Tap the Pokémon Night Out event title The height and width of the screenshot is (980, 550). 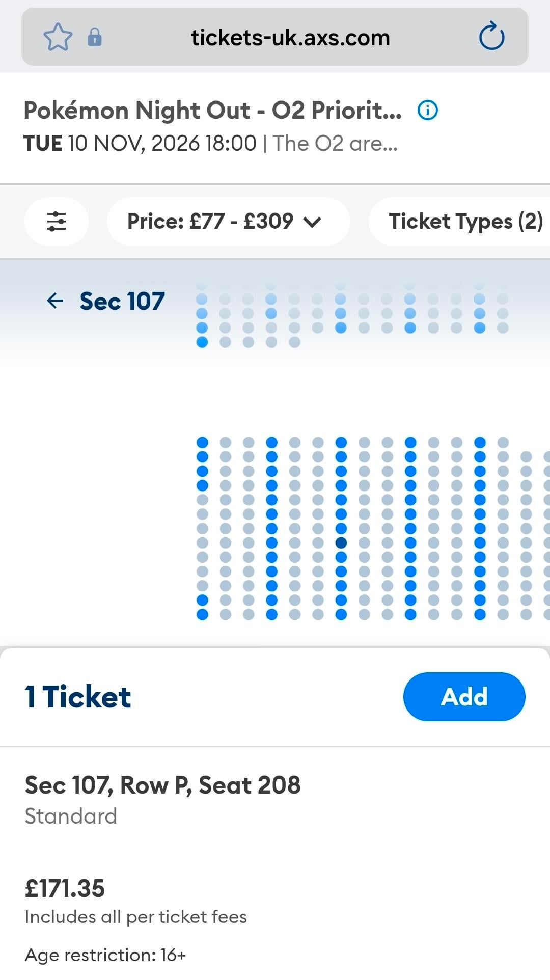click(x=212, y=111)
